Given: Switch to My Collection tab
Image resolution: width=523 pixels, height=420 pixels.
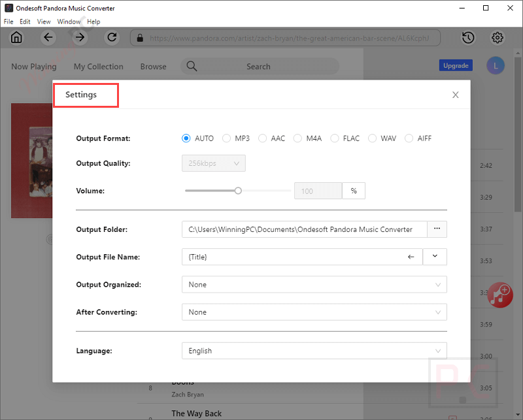Looking at the screenshot, I should (99, 67).
